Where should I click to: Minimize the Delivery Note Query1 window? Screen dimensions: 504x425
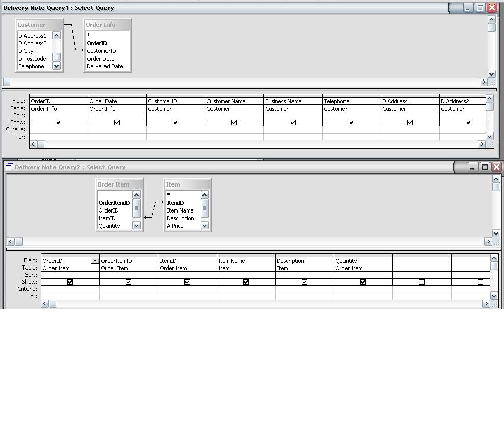tap(468, 8)
